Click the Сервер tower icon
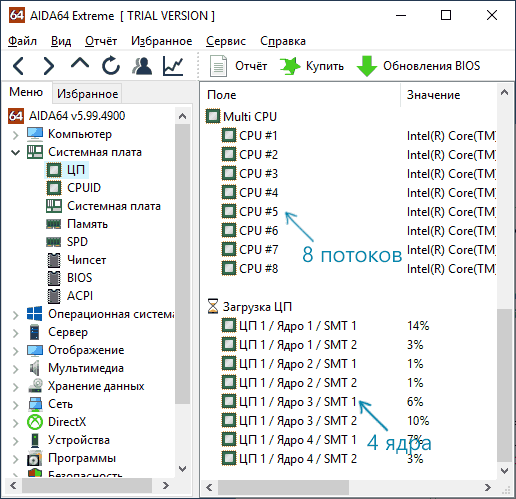The image size is (516, 499). (x=35, y=332)
